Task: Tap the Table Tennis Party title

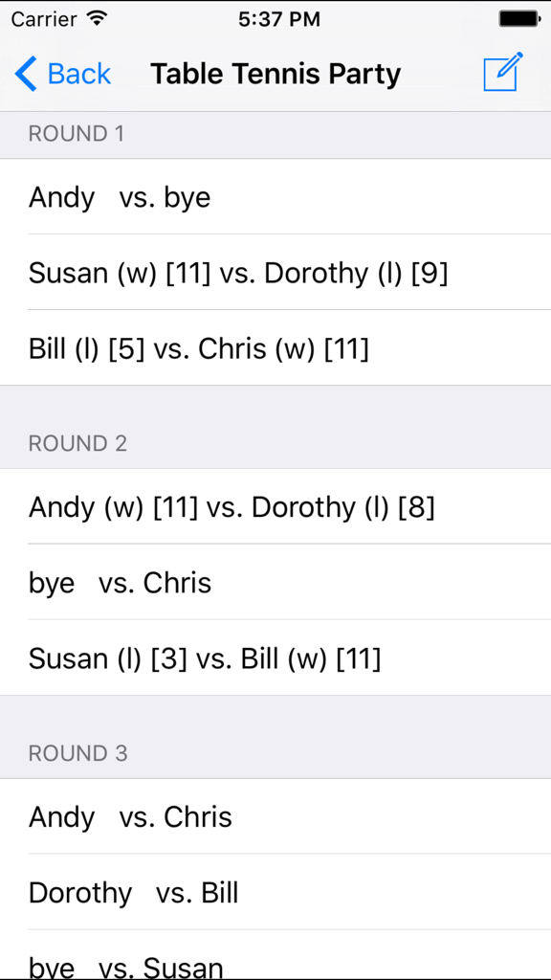Action: click(275, 74)
